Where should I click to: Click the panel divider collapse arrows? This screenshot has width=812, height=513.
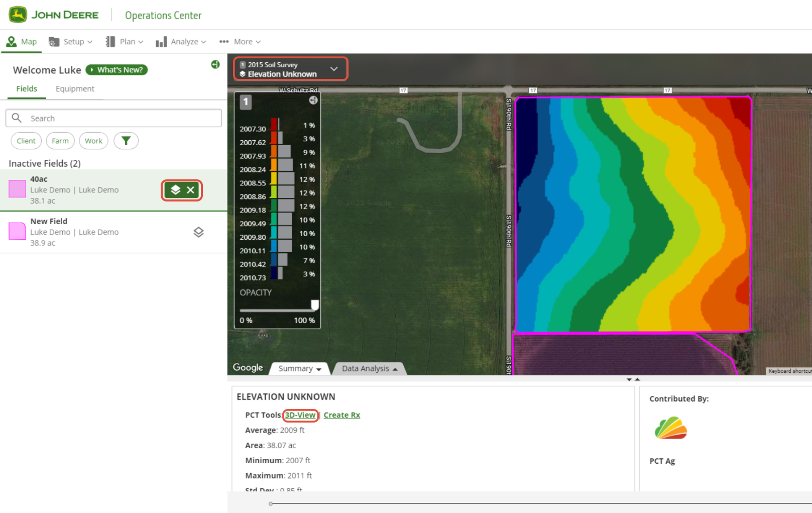click(633, 379)
